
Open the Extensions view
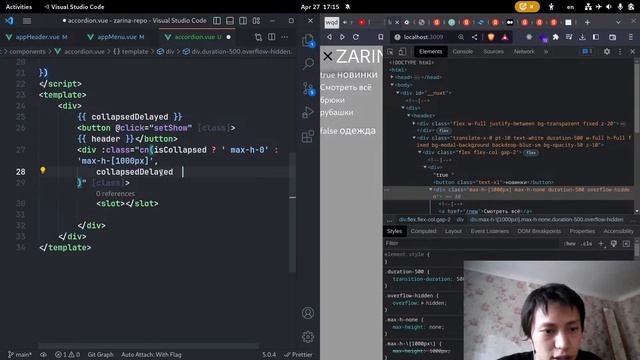point(308,136)
